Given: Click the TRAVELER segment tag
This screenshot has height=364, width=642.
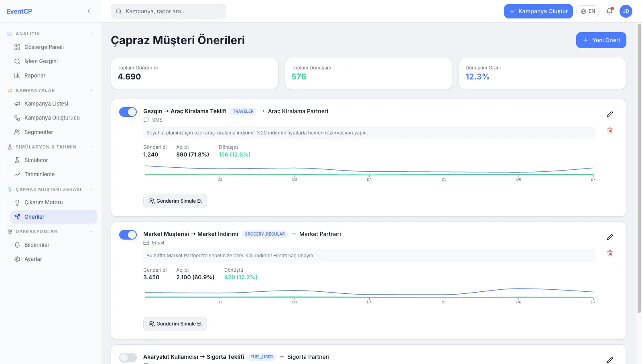Looking at the screenshot, I should 243,111.
